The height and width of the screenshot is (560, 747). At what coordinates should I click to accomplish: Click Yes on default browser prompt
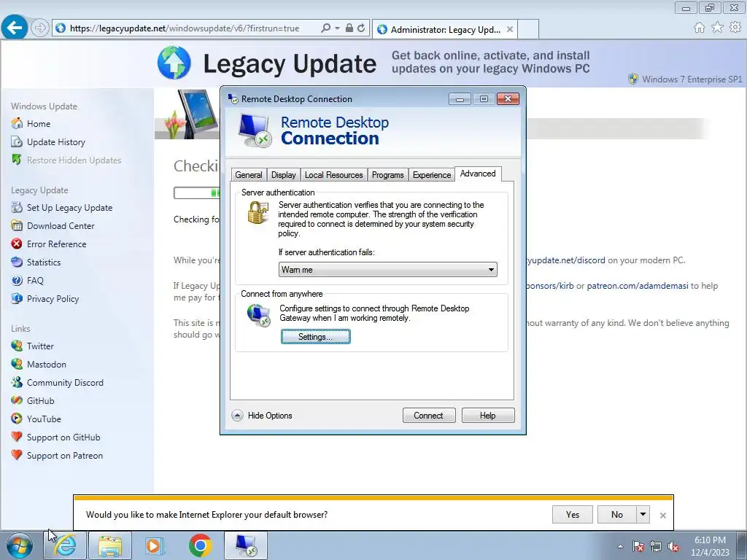[573, 514]
